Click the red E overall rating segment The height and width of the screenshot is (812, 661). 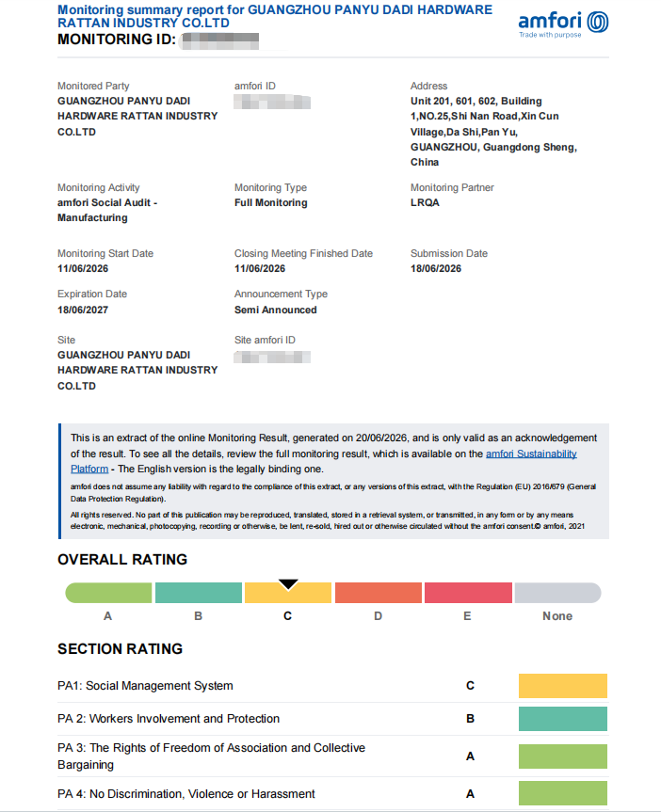[468, 593]
